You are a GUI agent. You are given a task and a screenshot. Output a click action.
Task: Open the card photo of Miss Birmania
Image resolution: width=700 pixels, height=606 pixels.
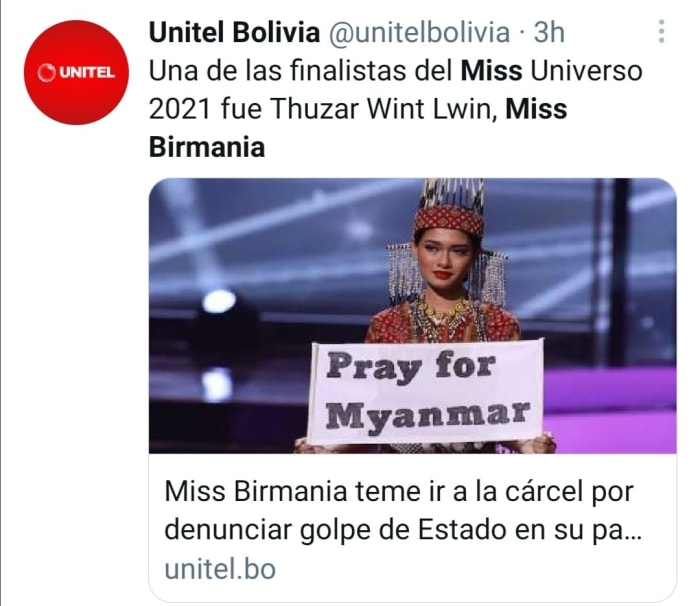click(x=412, y=316)
